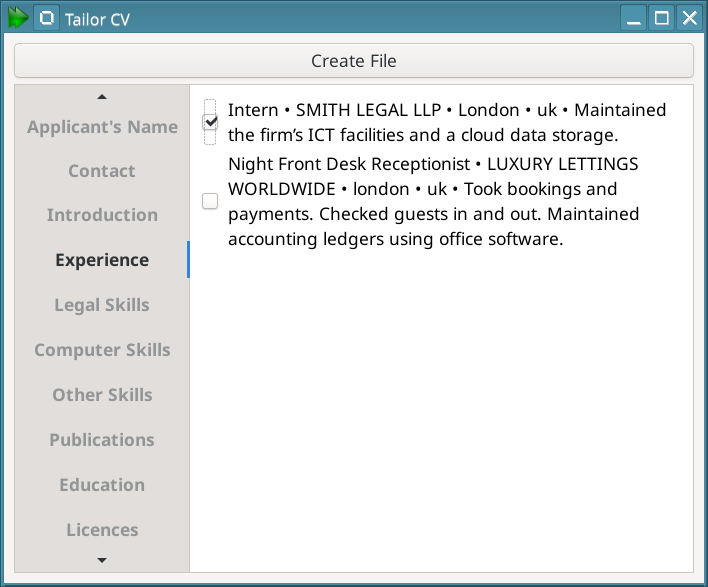
Task: Tick the Night Front Desk Receptionist checkbox
Action: pyautogui.click(x=210, y=201)
